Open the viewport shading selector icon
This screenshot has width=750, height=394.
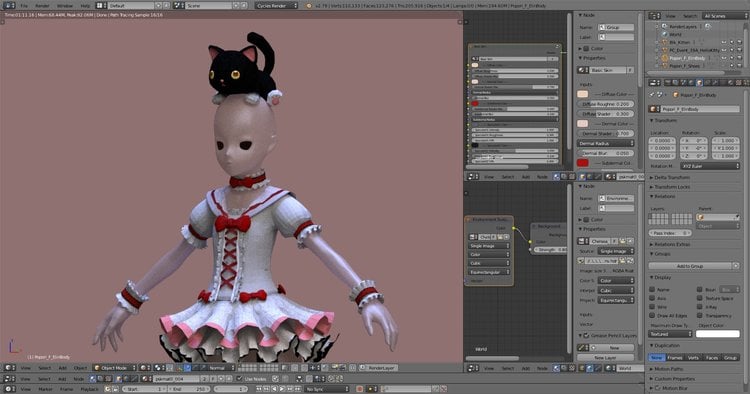[145, 368]
